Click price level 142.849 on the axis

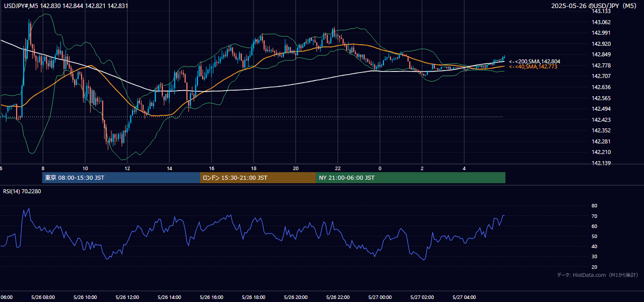point(601,55)
